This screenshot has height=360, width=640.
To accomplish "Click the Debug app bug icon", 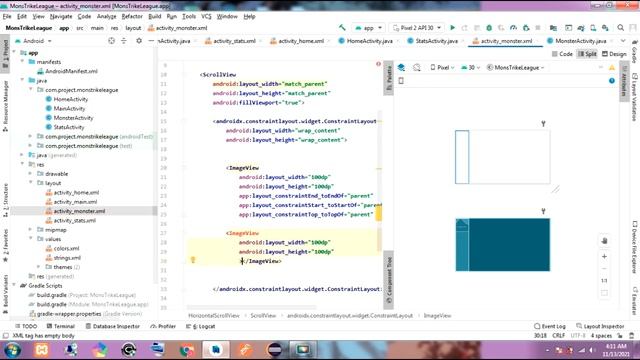I will tap(489, 28).
